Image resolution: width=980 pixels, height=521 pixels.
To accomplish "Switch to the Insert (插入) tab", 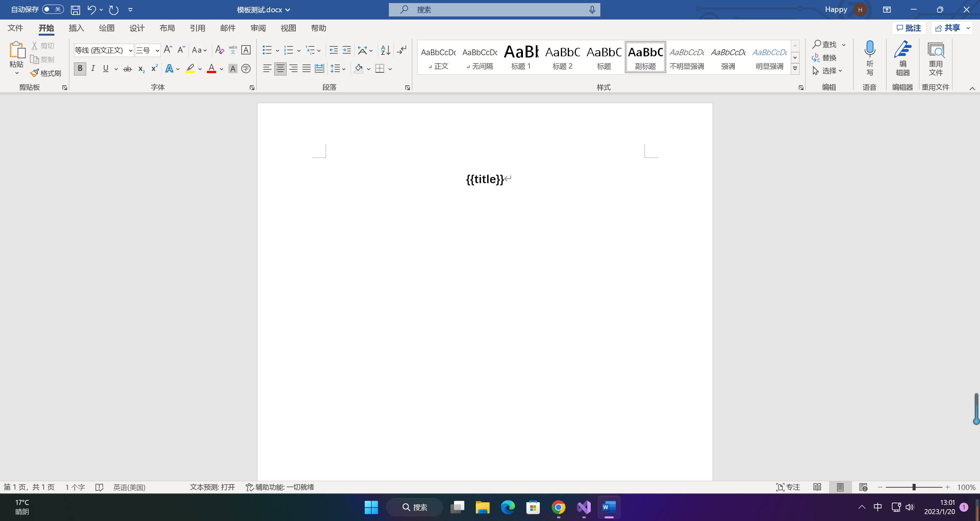I will pos(76,28).
